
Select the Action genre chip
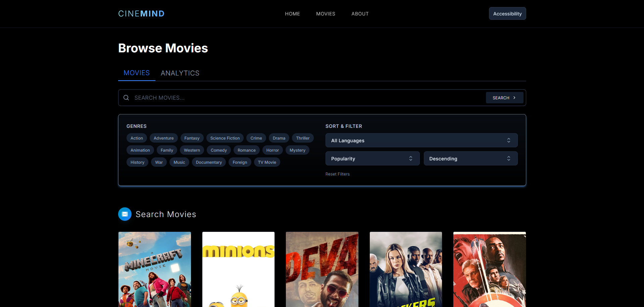click(137, 138)
